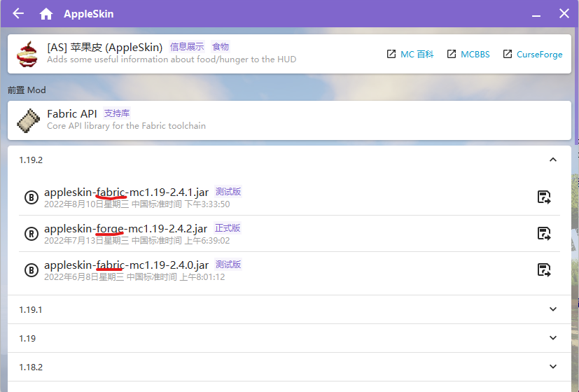Open the CurseForge link
Screen dimensions: 579x392
click(532, 54)
